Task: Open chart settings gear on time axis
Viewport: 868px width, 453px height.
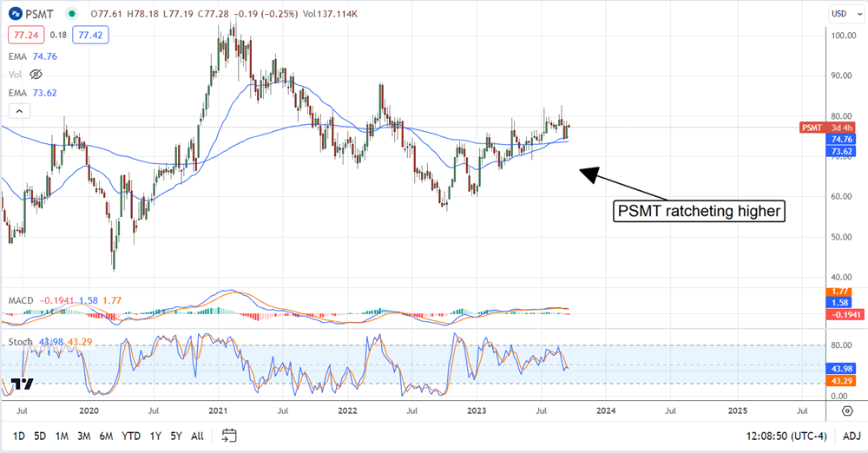Action: tap(847, 411)
